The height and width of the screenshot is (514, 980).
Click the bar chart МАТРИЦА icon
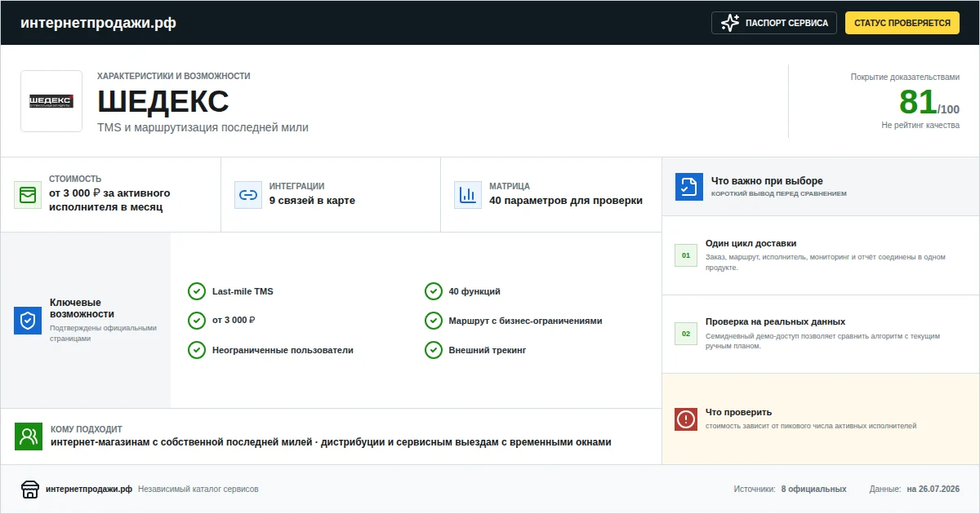pyautogui.click(x=468, y=195)
